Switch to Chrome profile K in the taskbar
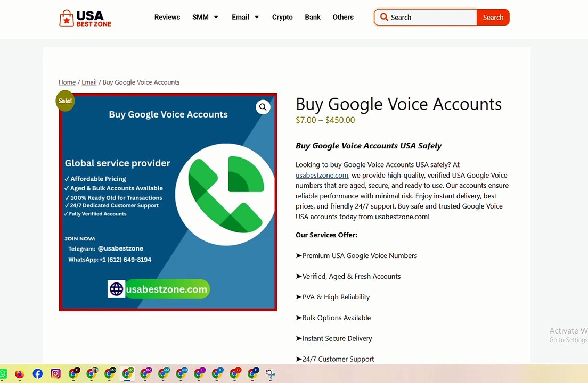The image size is (588, 383). tap(217, 373)
